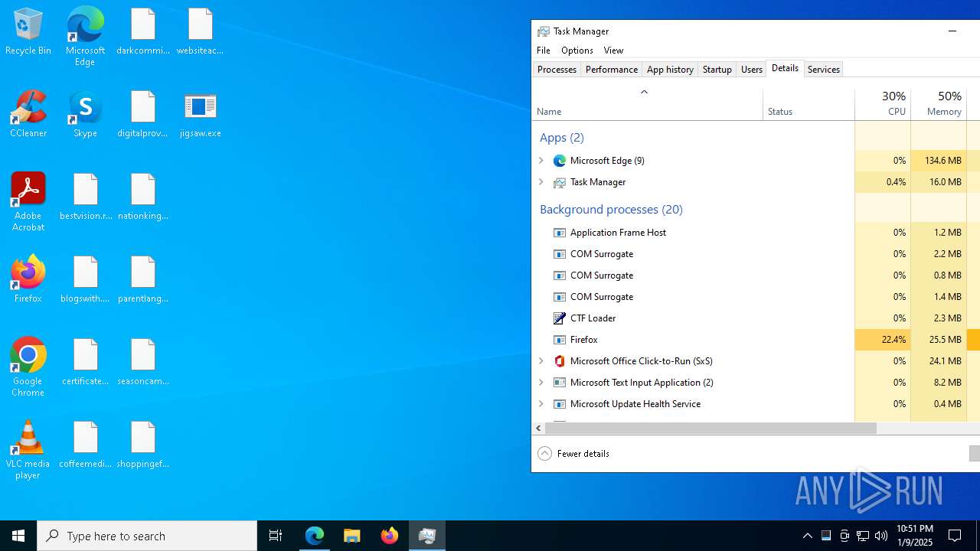
Task: Select the CCleaner desktop shortcut
Action: coord(28,114)
